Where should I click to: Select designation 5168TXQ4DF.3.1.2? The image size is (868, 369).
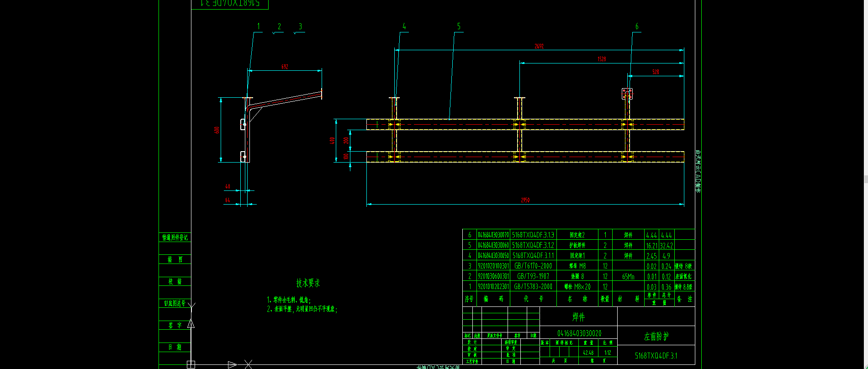tap(533, 245)
